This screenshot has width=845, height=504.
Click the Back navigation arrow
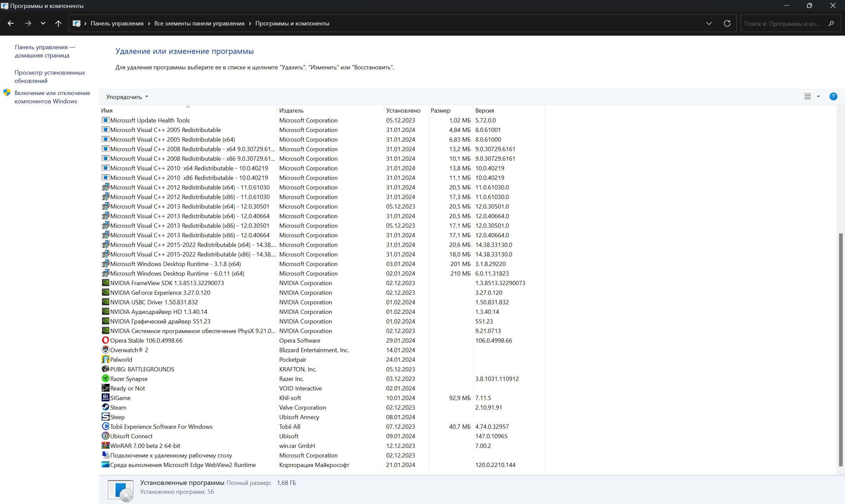point(11,23)
